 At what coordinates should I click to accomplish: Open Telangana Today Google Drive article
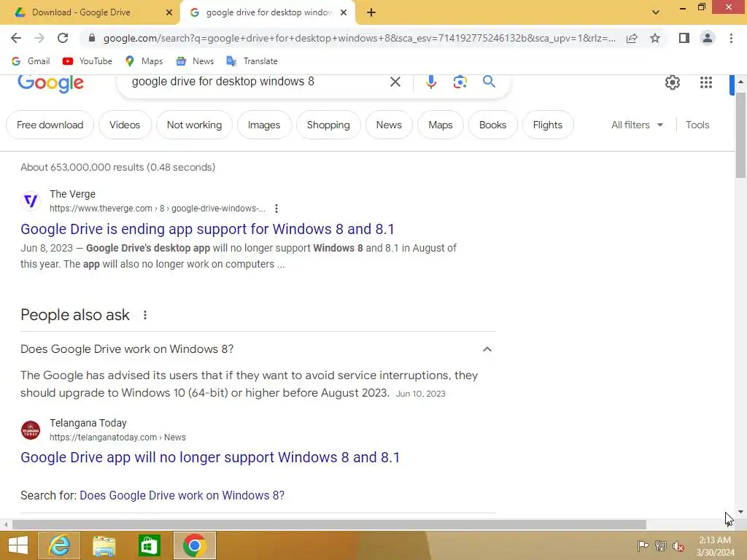click(210, 457)
